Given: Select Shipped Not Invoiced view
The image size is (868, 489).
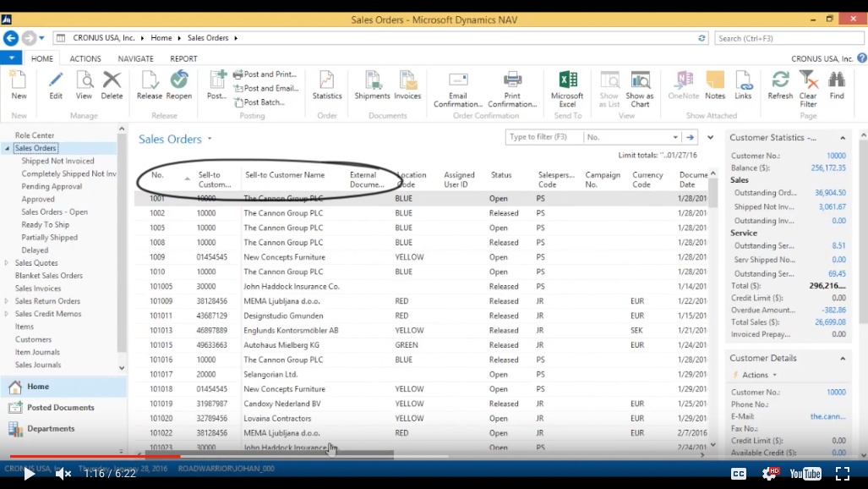Looking at the screenshot, I should coord(57,161).
